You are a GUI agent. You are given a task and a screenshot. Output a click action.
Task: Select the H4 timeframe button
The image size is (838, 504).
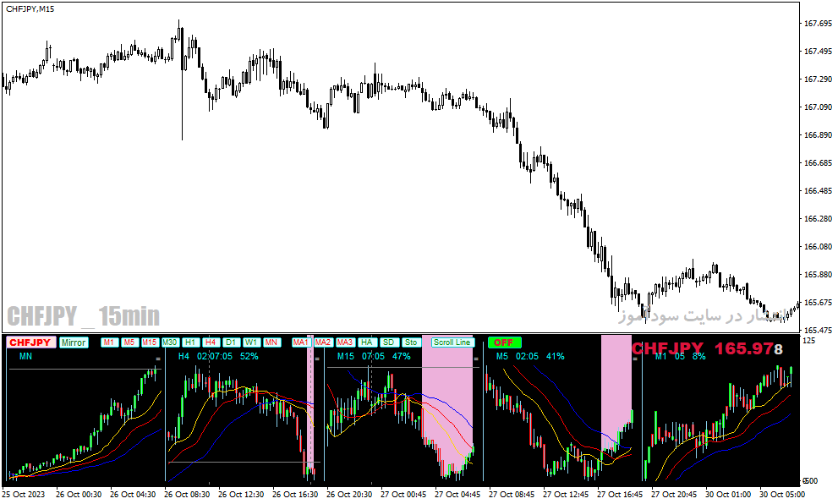coord(211,342)
